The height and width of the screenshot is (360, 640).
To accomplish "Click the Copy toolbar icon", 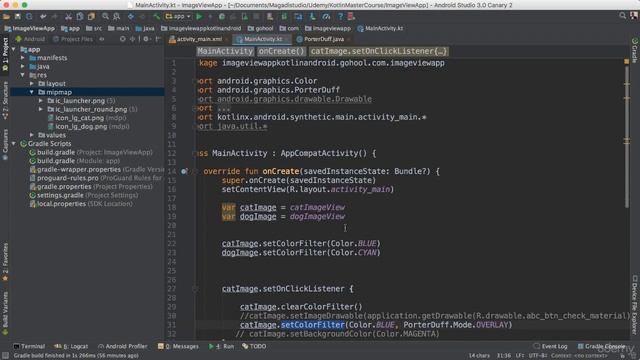I will [80, 17].
